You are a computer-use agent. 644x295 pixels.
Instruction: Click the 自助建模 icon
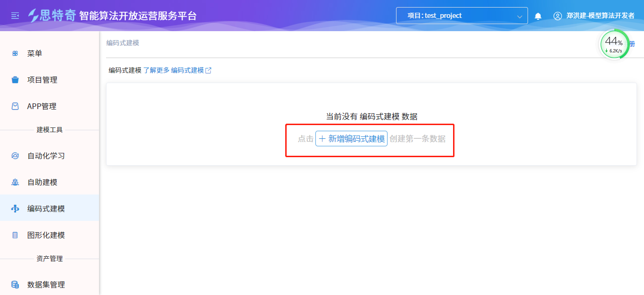click(15, 182)
